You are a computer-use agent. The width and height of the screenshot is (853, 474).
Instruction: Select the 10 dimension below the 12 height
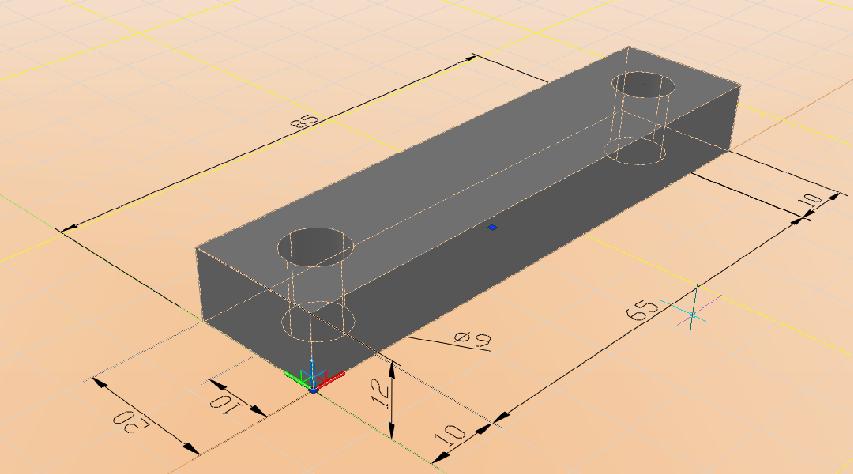[x=451, y=436]
